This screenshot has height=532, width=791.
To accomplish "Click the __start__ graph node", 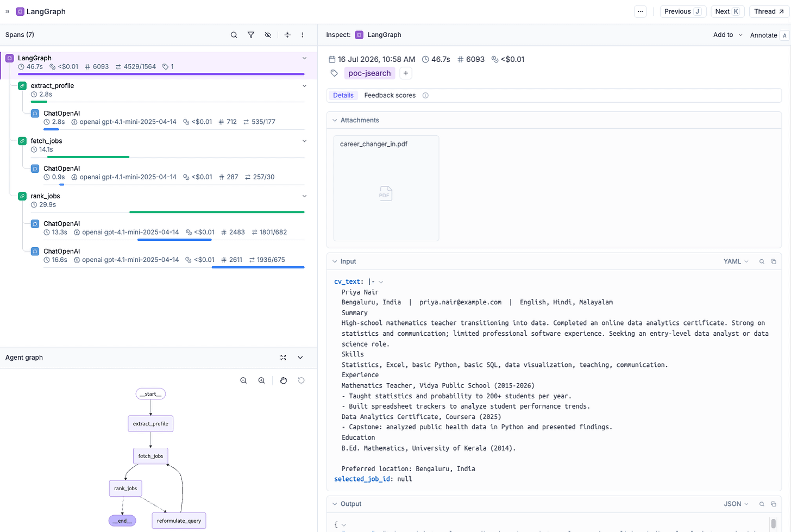I will 150,394.
